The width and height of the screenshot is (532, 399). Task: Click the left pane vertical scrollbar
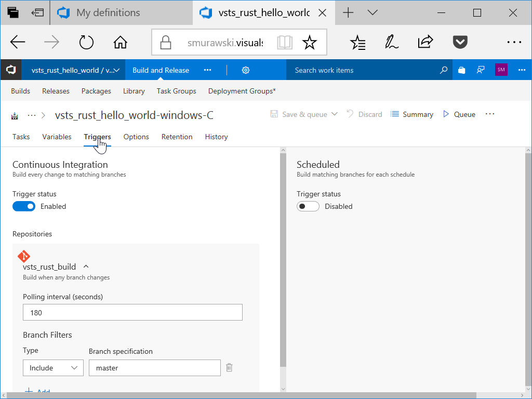[283, 260]
